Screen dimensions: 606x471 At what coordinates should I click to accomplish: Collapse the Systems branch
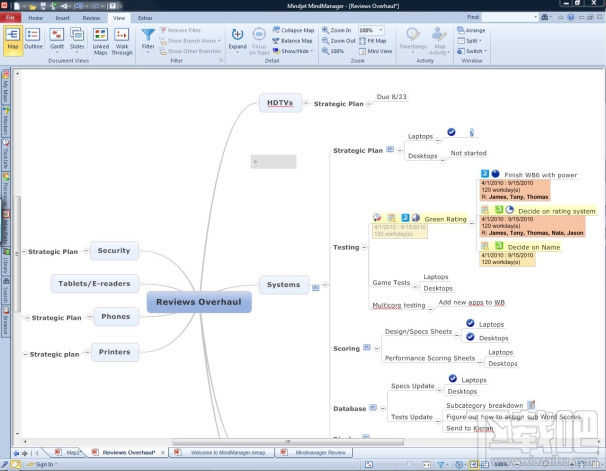pos(325,285)
